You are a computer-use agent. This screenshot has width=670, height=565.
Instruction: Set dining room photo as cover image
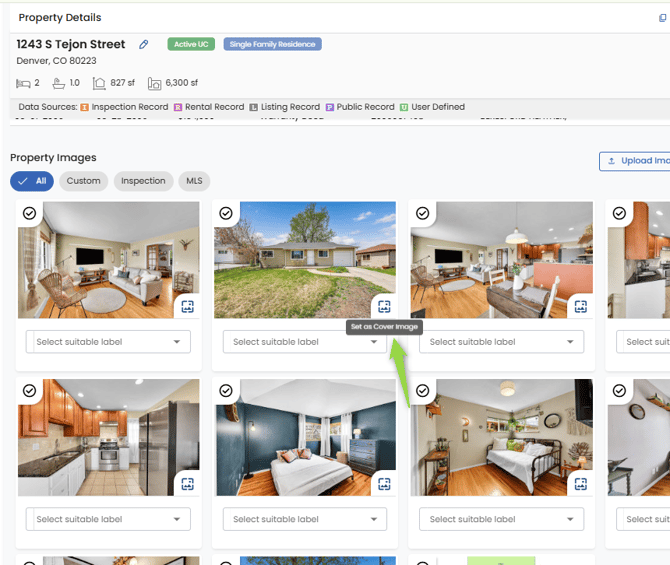click(581, 306)
